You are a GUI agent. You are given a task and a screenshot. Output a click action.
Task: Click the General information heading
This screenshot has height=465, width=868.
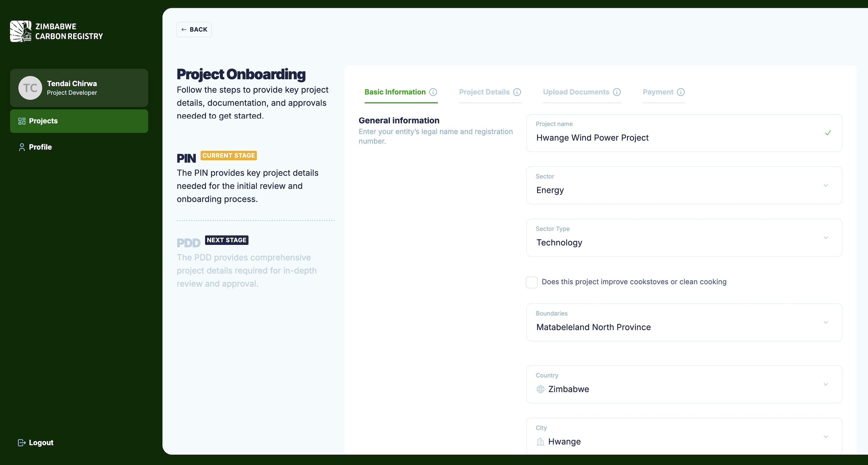(x=399, y=121)
